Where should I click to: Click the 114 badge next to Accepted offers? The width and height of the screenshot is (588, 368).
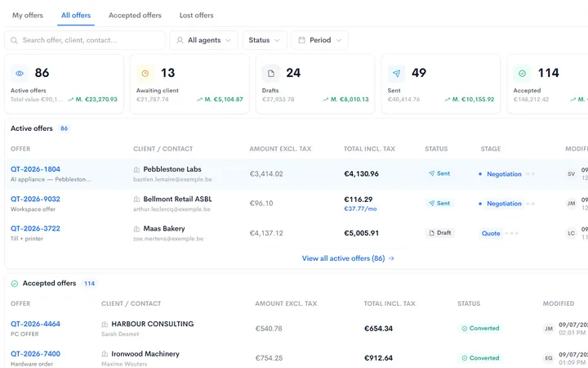point(89,284)
